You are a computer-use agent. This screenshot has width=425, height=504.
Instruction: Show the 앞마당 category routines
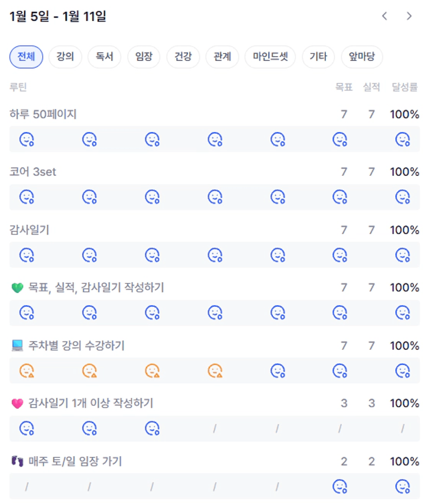tap(362, 57)
